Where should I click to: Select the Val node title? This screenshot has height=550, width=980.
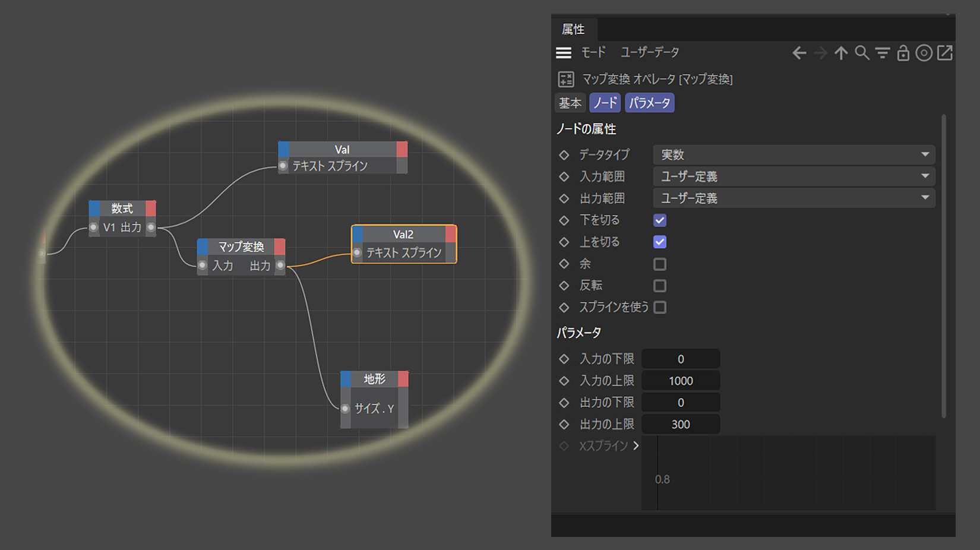tap(342, 150)
